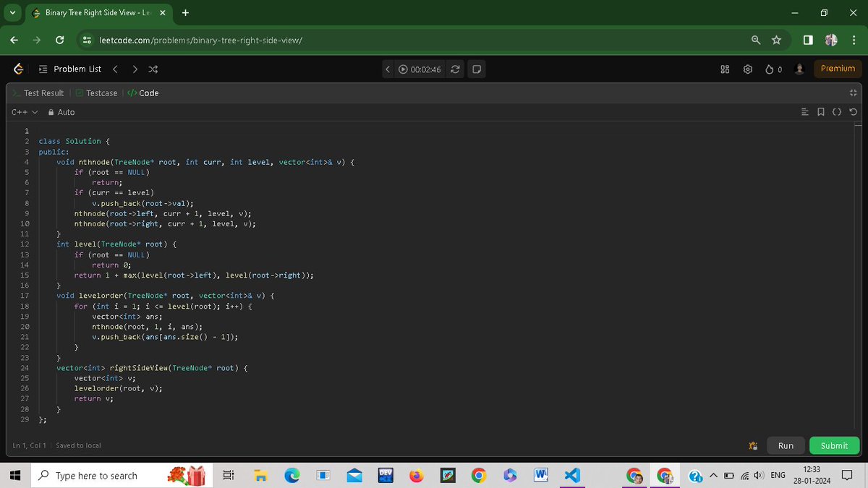Go back in Chrome history

click(14, 40)
